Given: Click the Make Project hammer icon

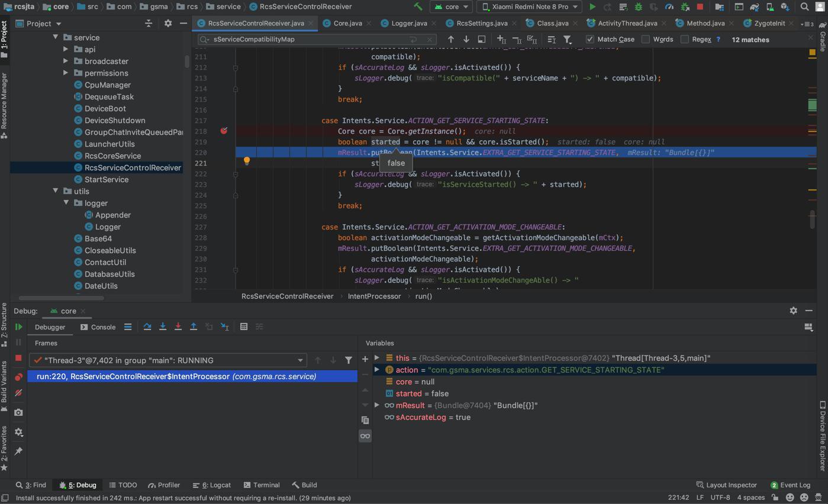Looking at the screenshot, I should [x=418, y=7].
